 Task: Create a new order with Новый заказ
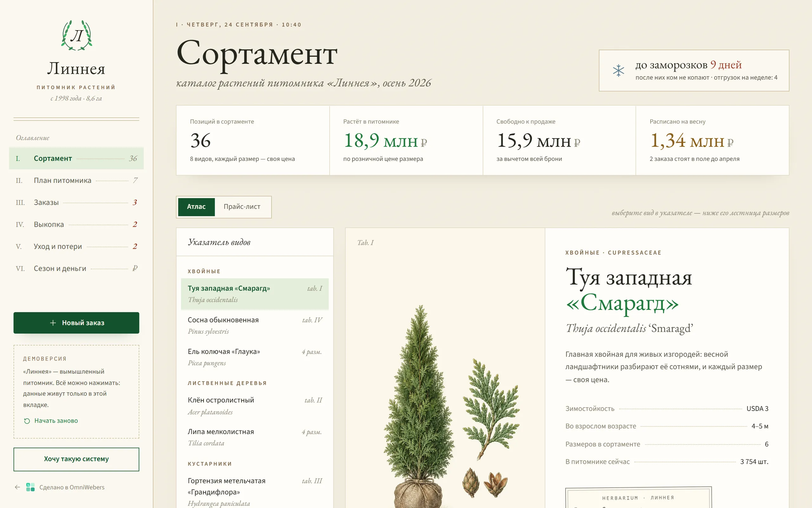click(x=76, y=323)
